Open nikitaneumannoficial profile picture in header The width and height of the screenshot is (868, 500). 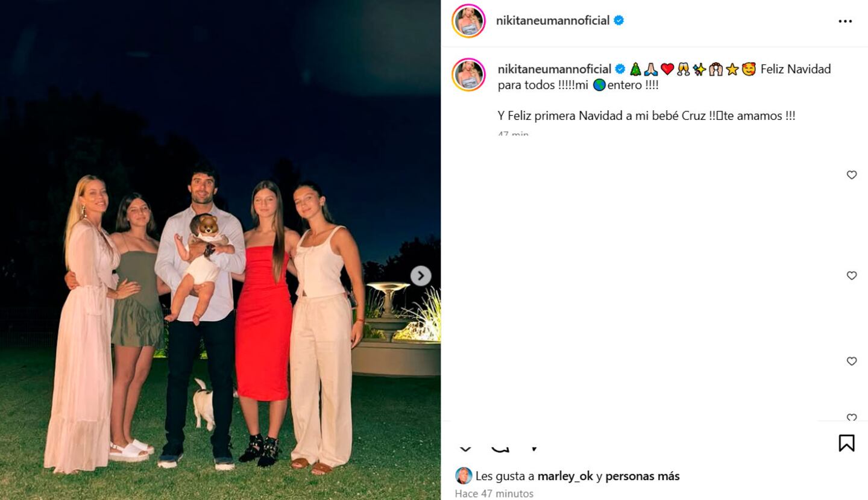pos(468,20)
